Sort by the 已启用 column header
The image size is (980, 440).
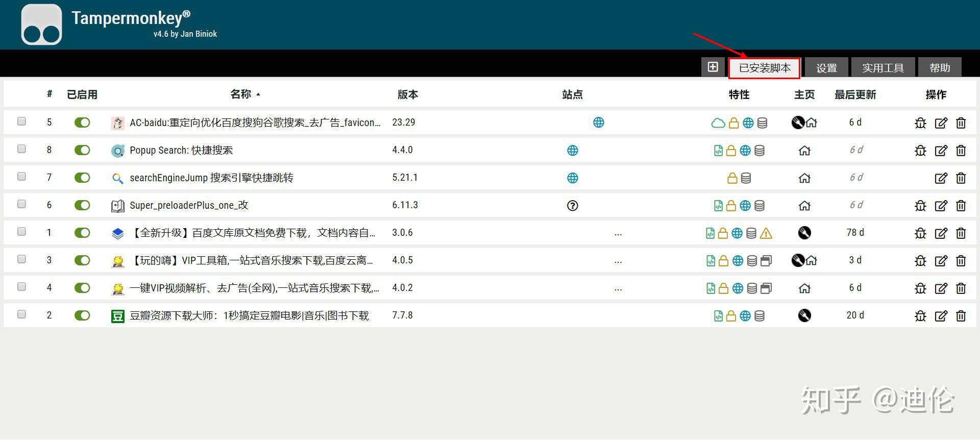tap(82, 94)
